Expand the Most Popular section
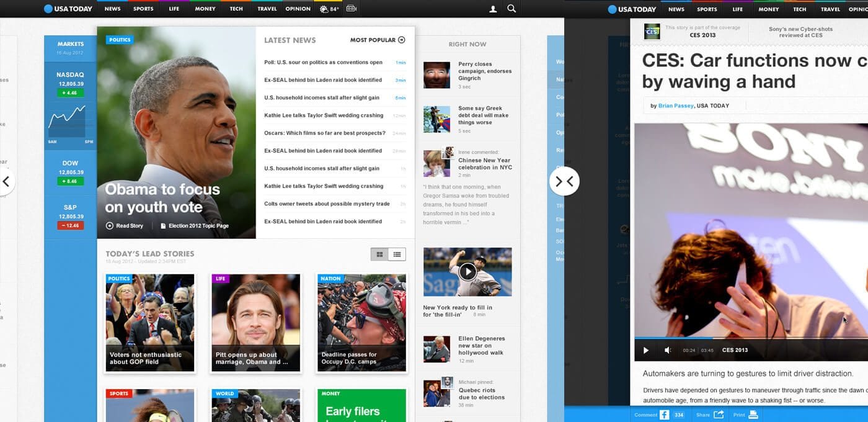 pos(402,39)
